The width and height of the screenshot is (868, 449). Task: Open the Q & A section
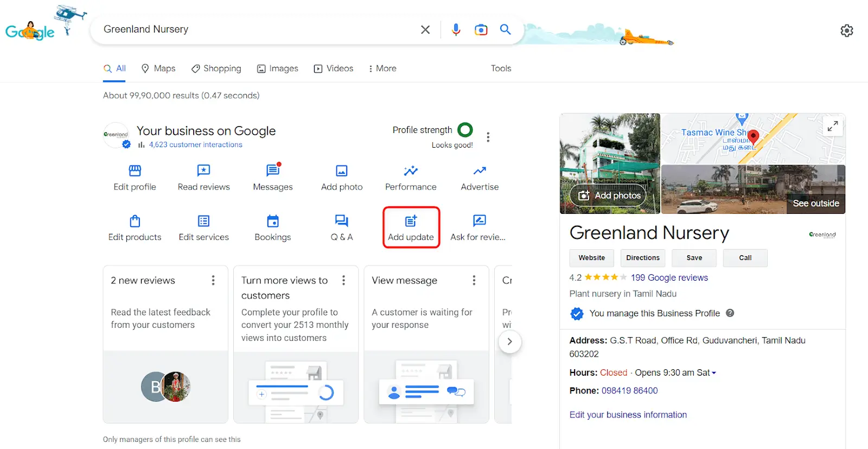(x=342, y=229)
